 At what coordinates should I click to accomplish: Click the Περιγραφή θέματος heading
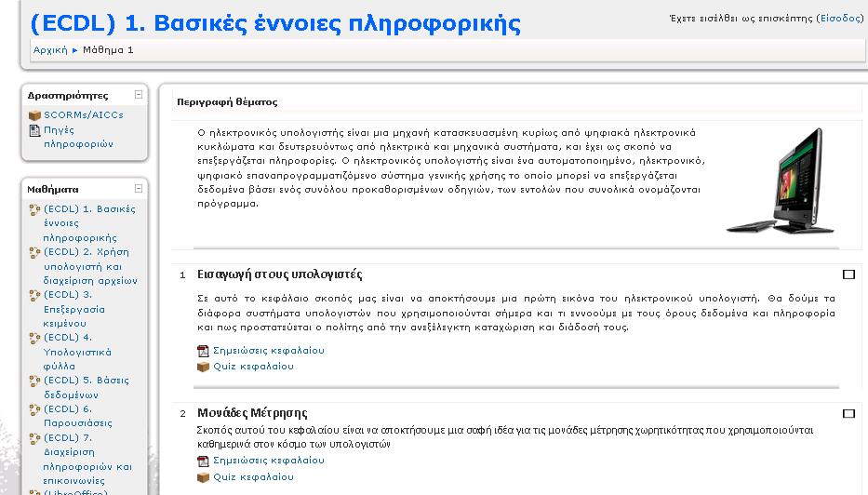[x=227, y=101]
